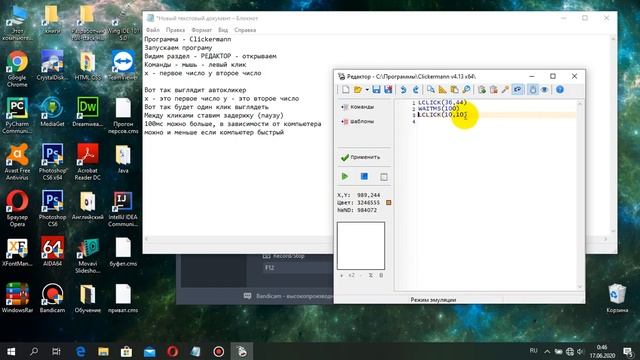Undo the last edit in the editor
This screenshot has width=640, height=360.
[403, 89]
